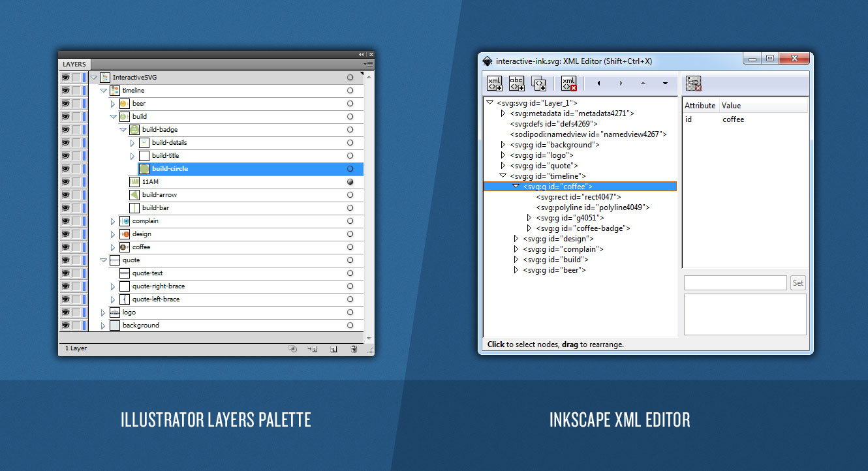Click the quote-left-brace layer thumbnail
868x471 pixels.
pos(124,299)
